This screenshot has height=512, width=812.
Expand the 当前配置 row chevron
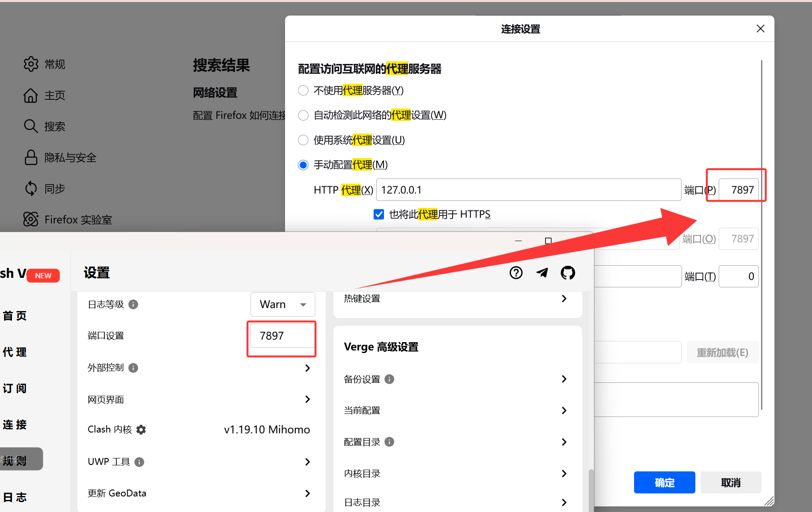[564, 410]
